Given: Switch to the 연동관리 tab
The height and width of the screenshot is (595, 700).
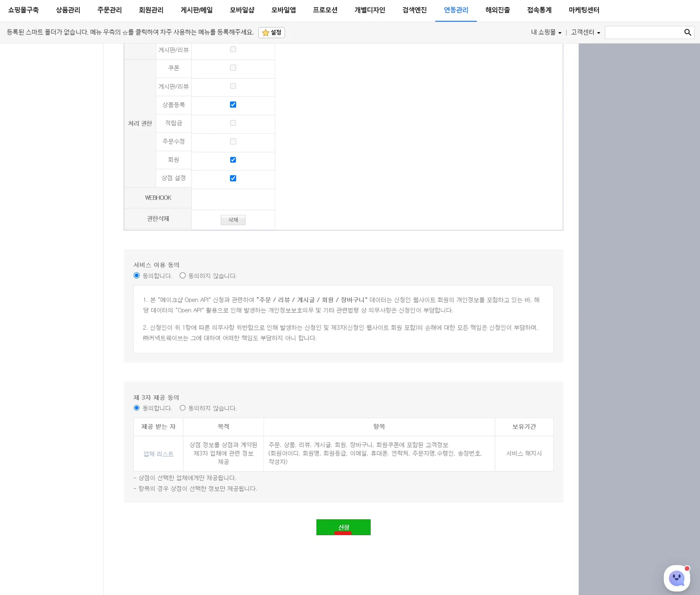Looking at the screenshot, I should tap(456, 10).
